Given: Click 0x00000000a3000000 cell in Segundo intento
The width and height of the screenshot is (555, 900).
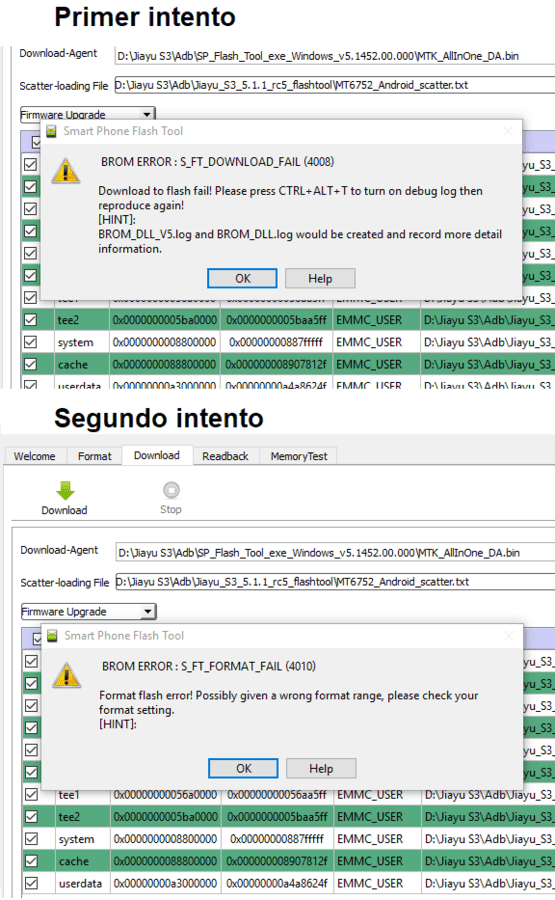Looking at the screenshot, I should pyautogui.click(x=166, y=883).
